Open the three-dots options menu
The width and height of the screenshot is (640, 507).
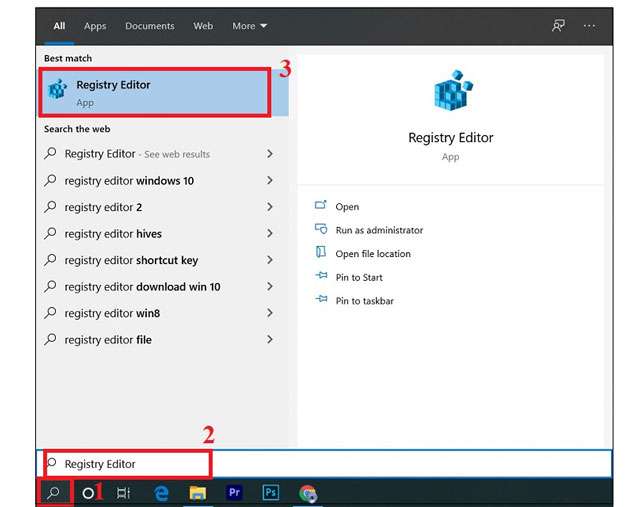tap(590, 26)
